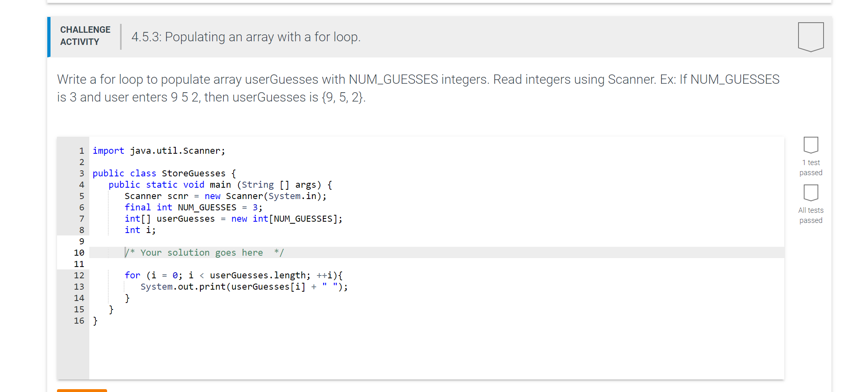868x392 pixels.
Task: Click the orange action button below the editor
Action: click(x=81, y=390)
